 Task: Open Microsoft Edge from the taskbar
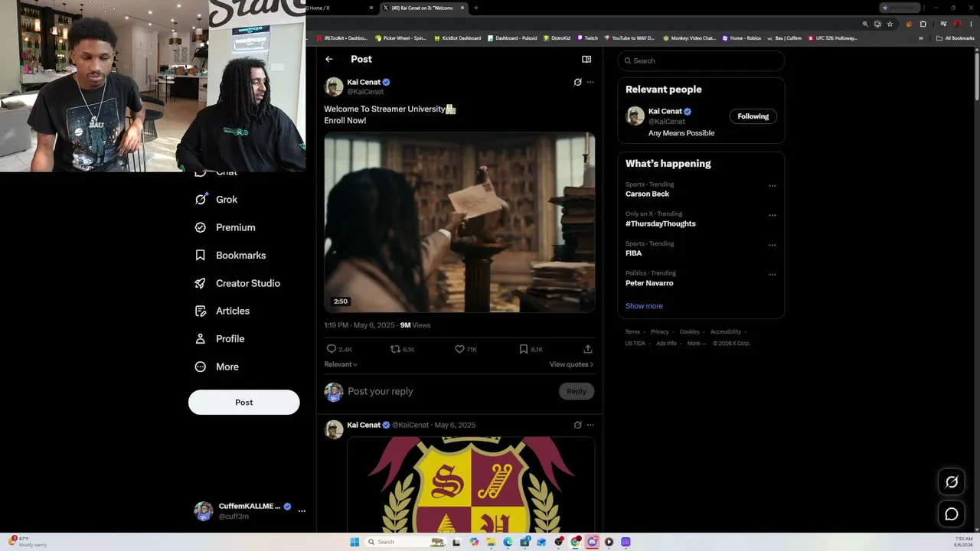pyautogui.click(x=508, y=542)
